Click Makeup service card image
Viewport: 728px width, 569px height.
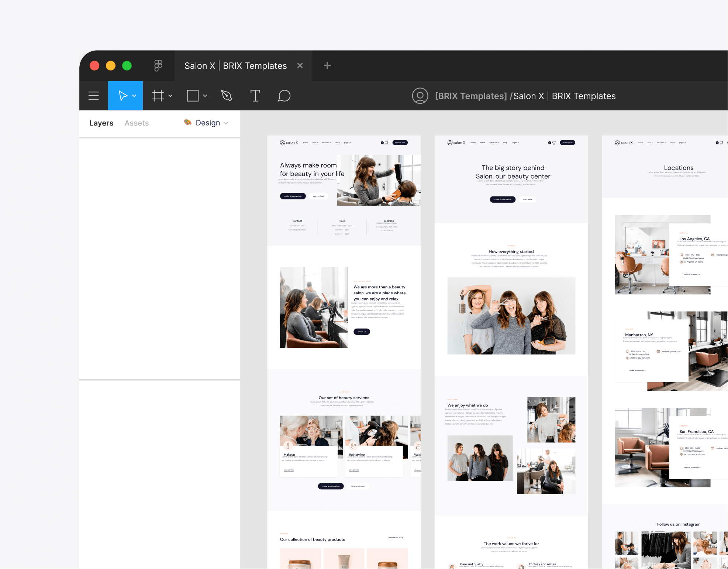point(311,431)
